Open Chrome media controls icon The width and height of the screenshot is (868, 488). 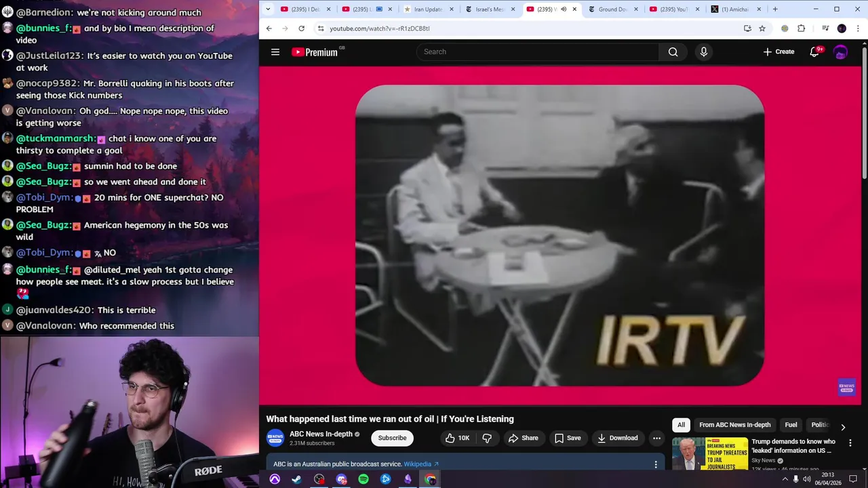click(825, 28)
